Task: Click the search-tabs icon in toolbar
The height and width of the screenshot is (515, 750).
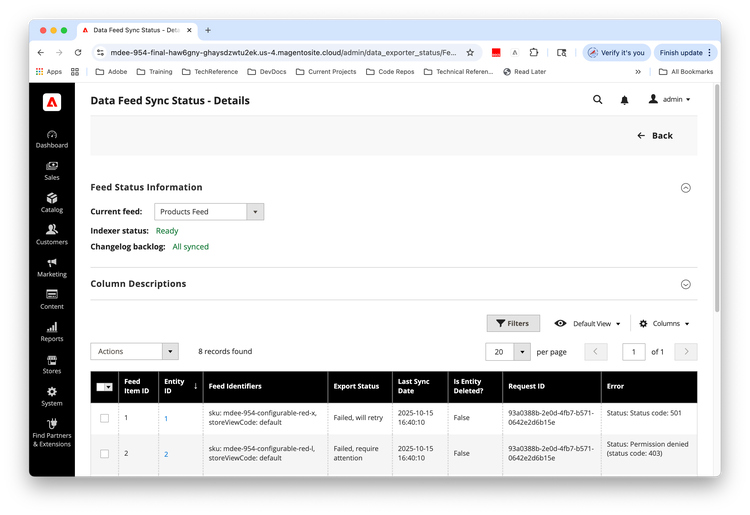Action: 562,53
